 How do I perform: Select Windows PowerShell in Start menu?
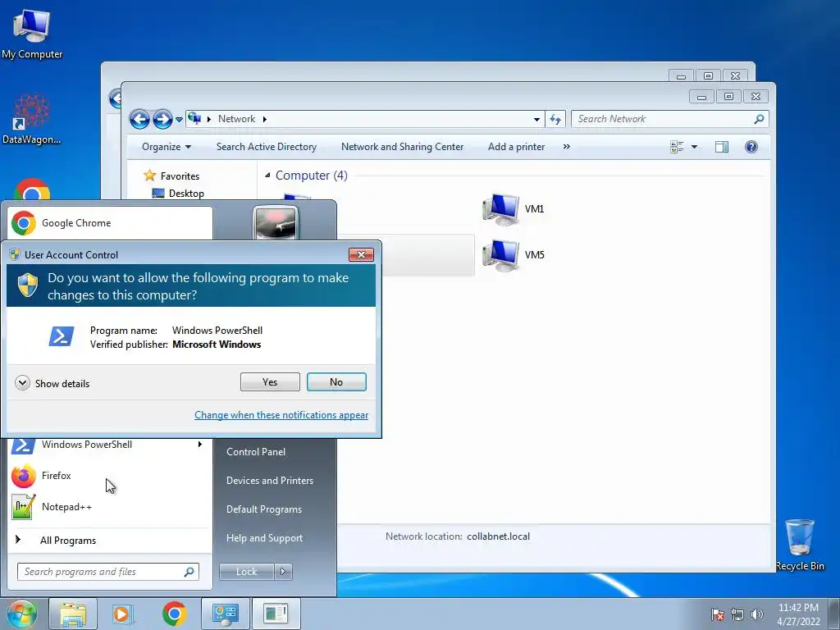point(87,445)
